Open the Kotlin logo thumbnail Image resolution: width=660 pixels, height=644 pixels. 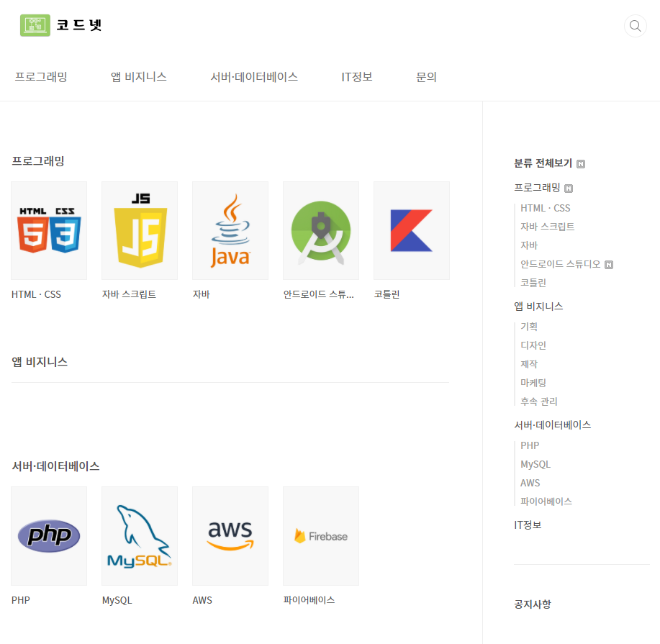point(412,231)
